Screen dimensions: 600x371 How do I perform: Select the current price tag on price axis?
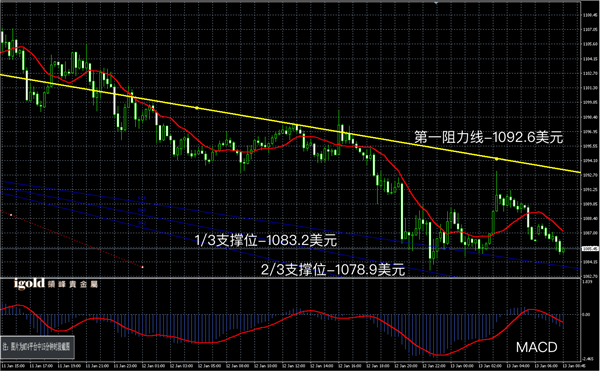590,249
